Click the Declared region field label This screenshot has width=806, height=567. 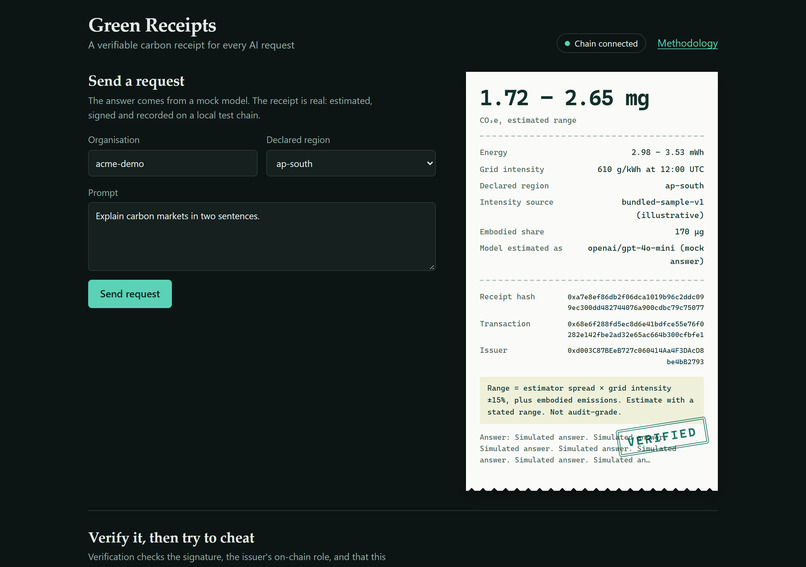[298, 140]
